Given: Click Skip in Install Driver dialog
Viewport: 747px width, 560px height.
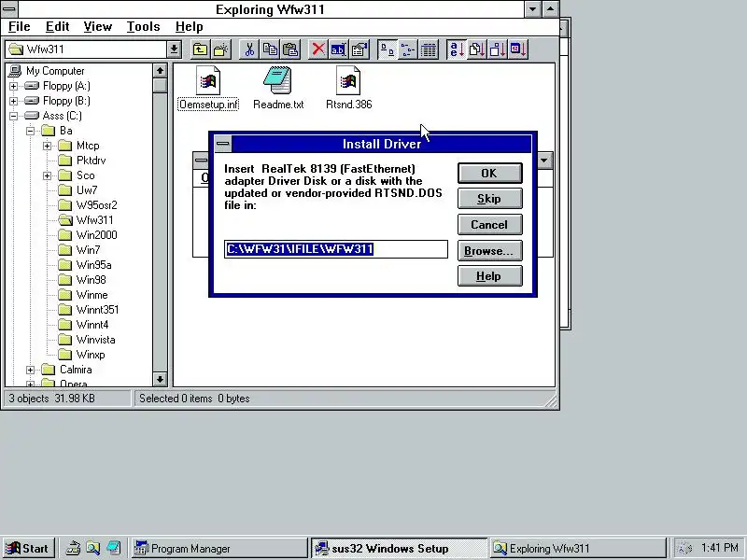Looking at the screenshot, I should click(489, 199).
